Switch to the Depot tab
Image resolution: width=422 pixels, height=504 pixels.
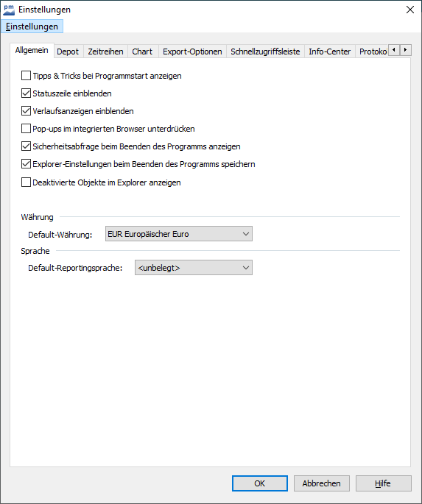tap(68, 52)
